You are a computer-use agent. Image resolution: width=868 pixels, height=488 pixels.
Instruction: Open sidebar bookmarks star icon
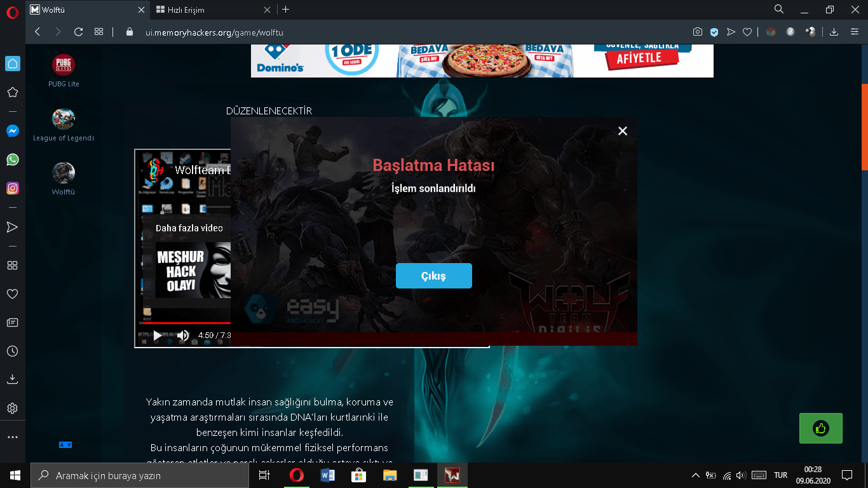pyautogui.click(x=12, y=92)
